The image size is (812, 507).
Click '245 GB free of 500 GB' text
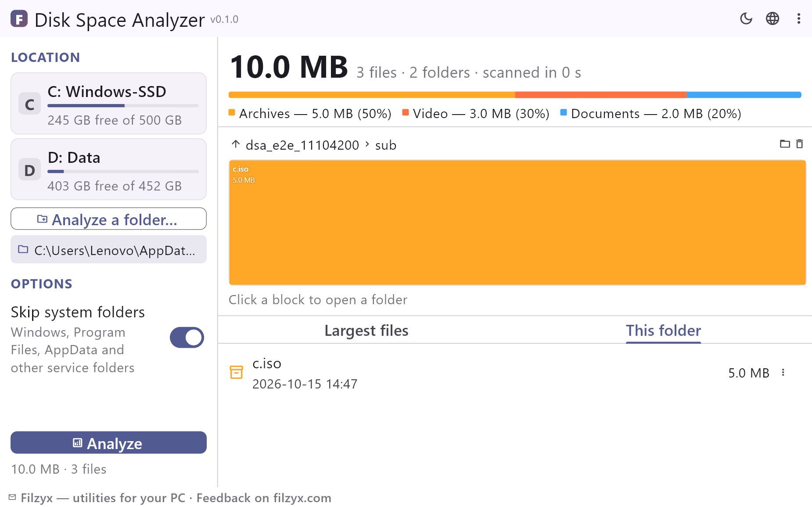point(115,120)
